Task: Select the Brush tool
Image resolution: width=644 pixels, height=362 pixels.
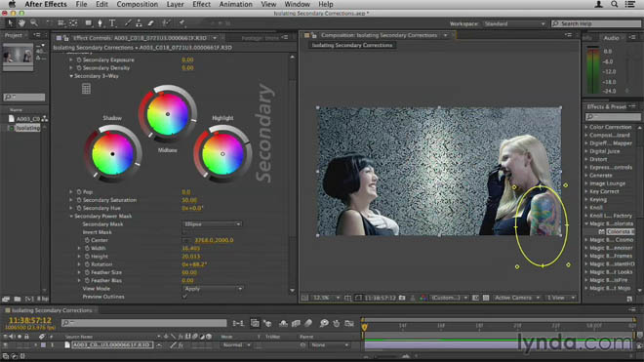Action: [x=128, y=23]
